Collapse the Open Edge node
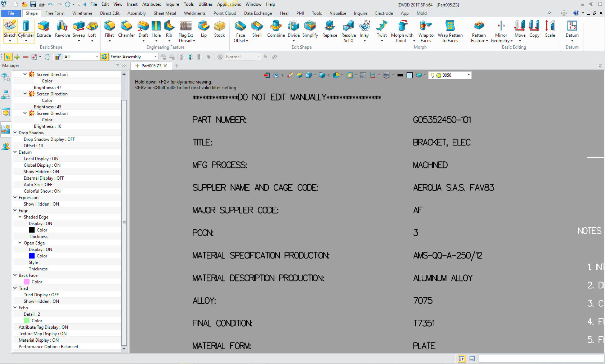This screenshot has height=364, width=605. pyautogui.click(x=20, y=243)
